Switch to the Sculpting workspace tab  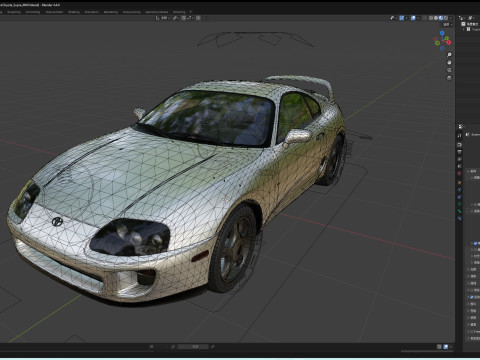pos(14,12)
